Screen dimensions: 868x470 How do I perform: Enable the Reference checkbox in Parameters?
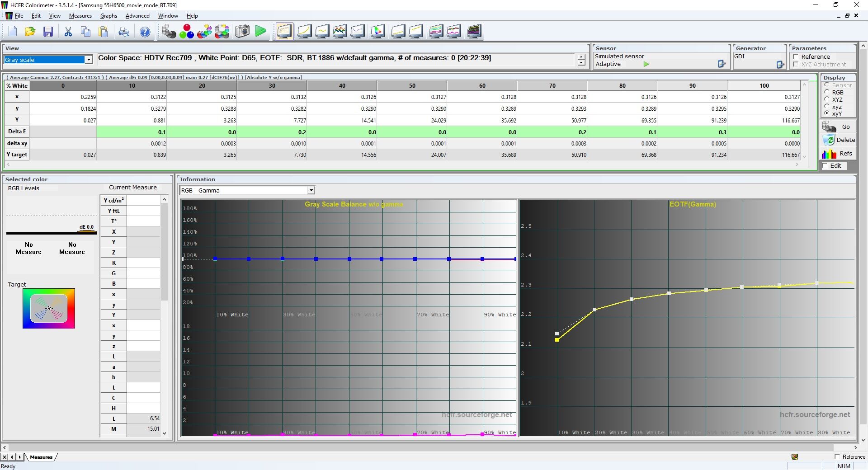click(796, 56)
